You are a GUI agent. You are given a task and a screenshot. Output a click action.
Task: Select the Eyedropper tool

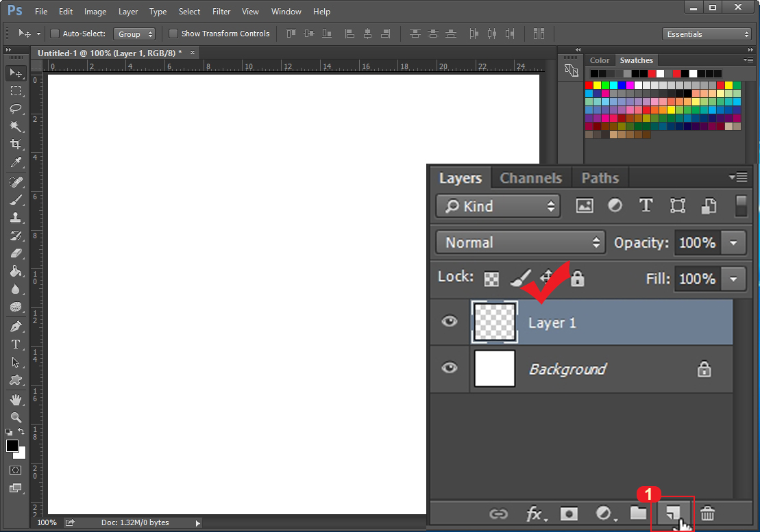[x=16, y=163]
